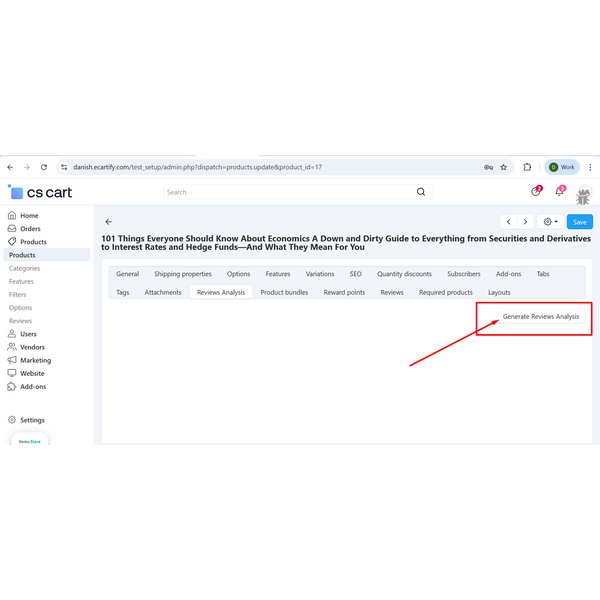Click the blue Save button

click(579, 222)
